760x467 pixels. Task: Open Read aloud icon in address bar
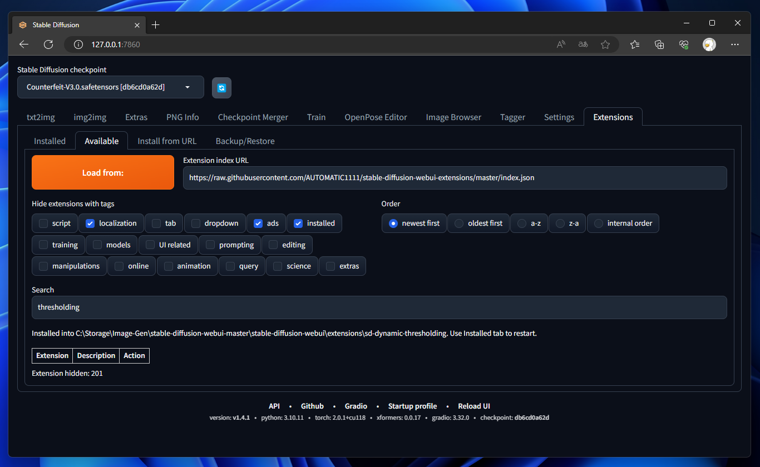561,44
